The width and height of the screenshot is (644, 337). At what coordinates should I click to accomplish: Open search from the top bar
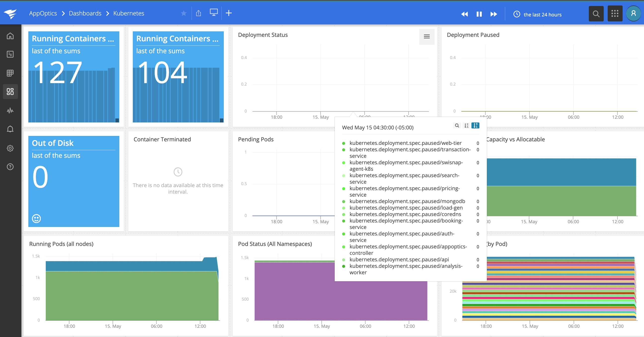[596, 13]
